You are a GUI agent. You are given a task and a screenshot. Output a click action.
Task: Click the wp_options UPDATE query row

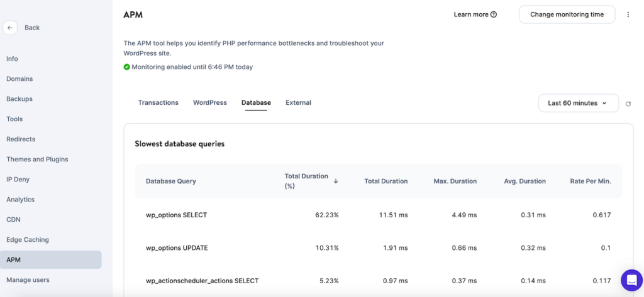click(177, 248)
